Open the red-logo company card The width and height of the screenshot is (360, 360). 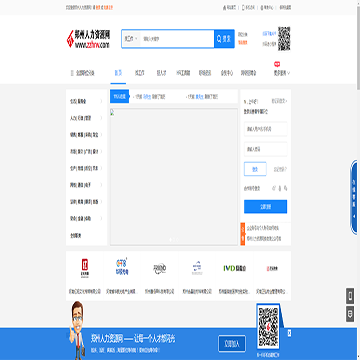tap(85, 276)
